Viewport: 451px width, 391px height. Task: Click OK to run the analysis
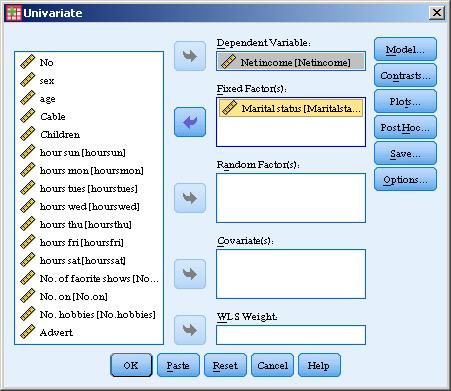coord(131,365)
